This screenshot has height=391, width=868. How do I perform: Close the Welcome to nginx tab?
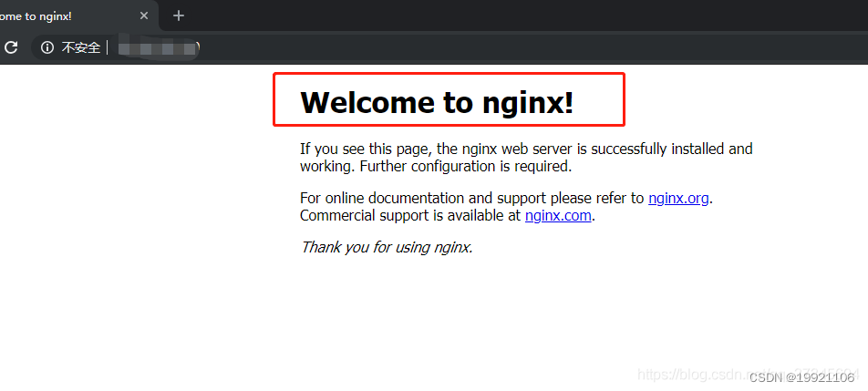point(144,16)
